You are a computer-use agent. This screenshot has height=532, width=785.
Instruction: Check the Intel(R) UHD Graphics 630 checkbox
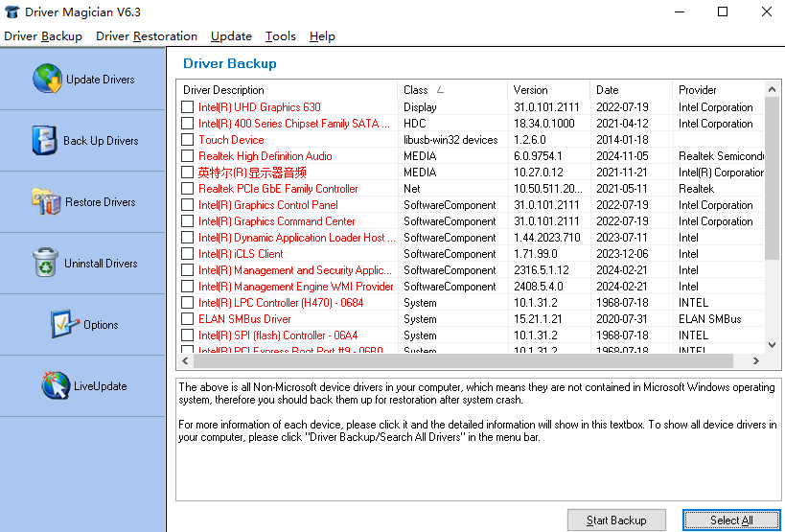click(x=188, y=107)
